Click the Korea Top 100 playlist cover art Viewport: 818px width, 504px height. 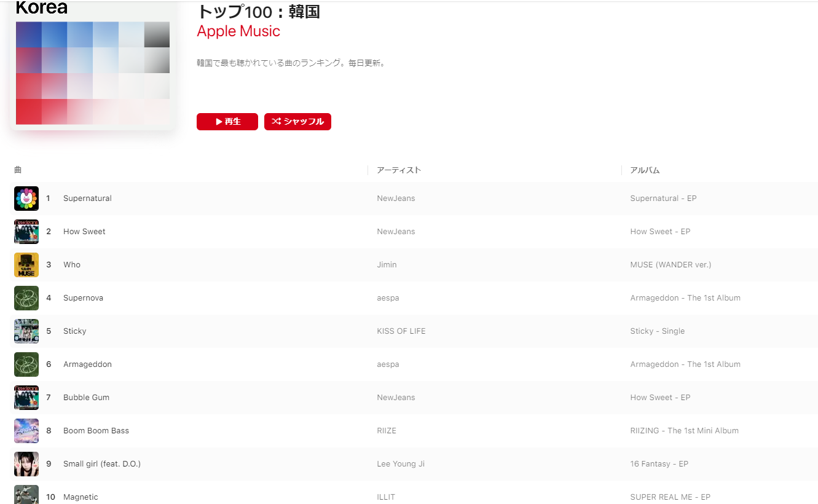(x=93, y=65)
